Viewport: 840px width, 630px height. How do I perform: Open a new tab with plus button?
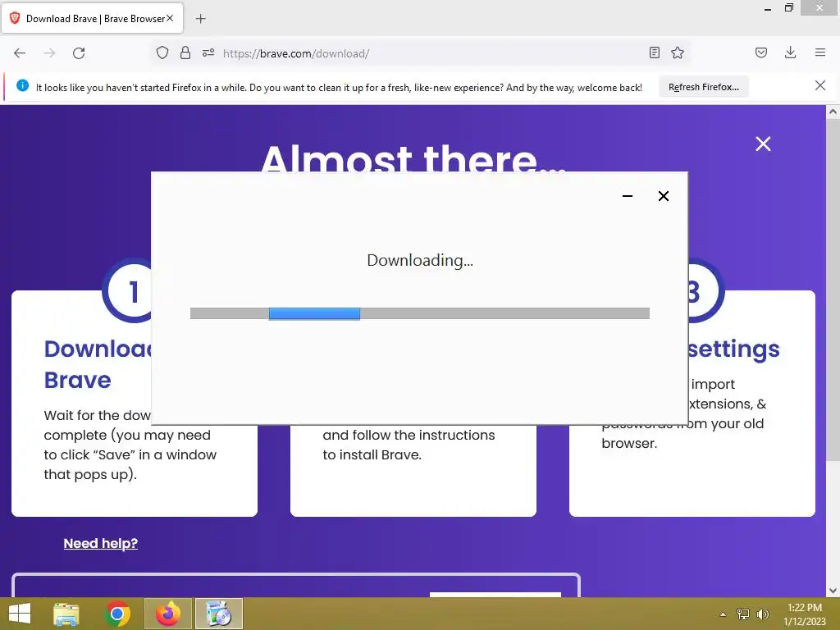[x=200, y=19]
